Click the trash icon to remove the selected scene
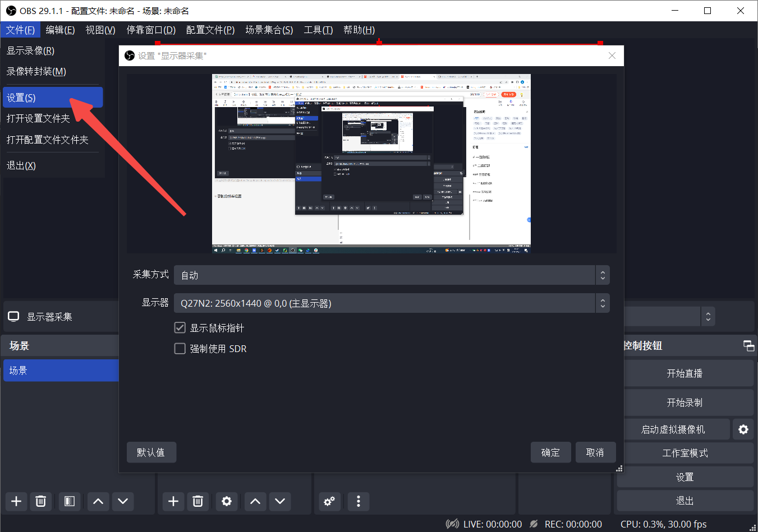 pyautogui.click(x=41, y=501)
